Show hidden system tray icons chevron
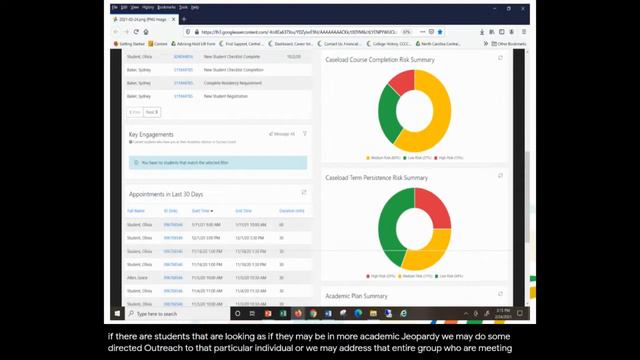 coord(466,313)
